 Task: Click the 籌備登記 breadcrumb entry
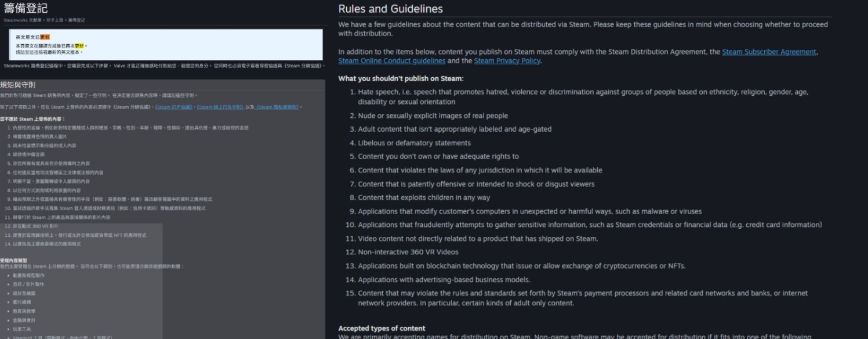tap(77, 20)
